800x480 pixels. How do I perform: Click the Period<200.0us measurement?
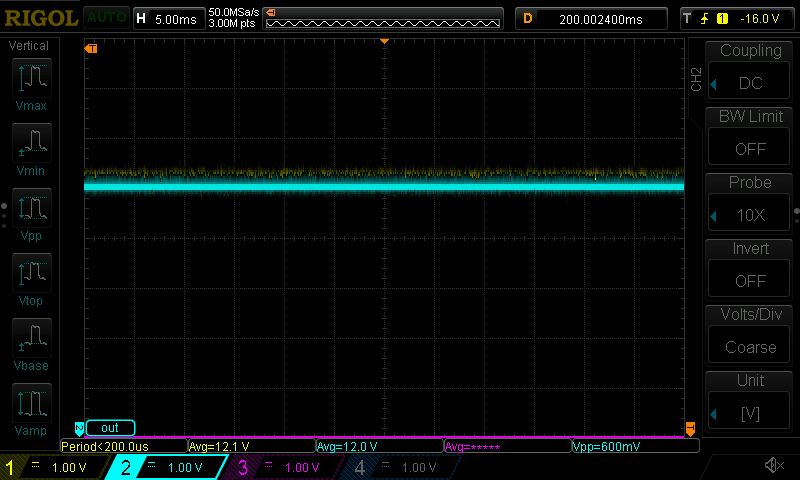(x=124, y=446)
